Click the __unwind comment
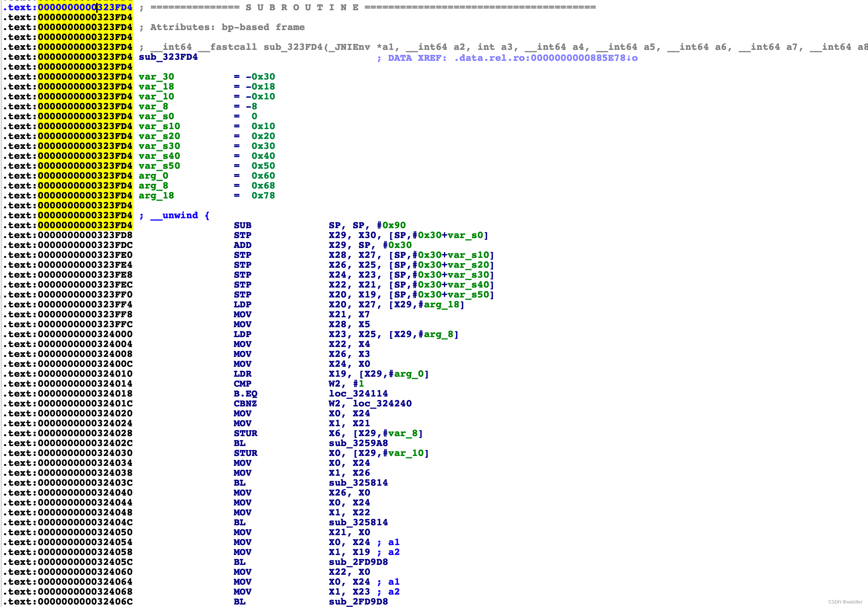 click(x=174, y=215)
